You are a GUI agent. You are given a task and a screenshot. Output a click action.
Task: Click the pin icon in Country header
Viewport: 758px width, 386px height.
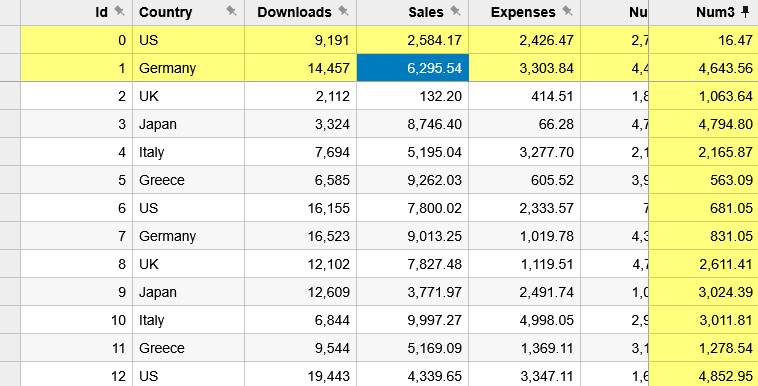232,11
